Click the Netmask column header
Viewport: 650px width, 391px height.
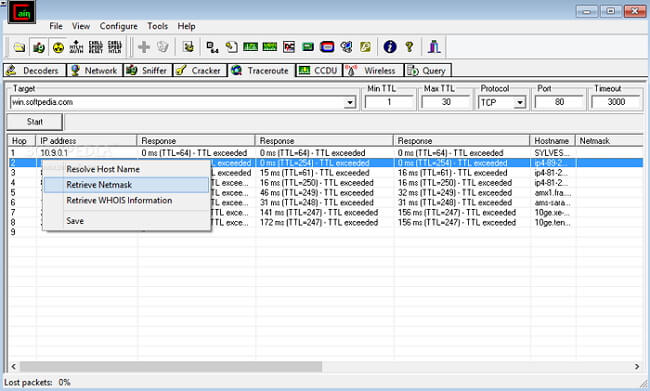pyautogui.click(x=609, y=141)
